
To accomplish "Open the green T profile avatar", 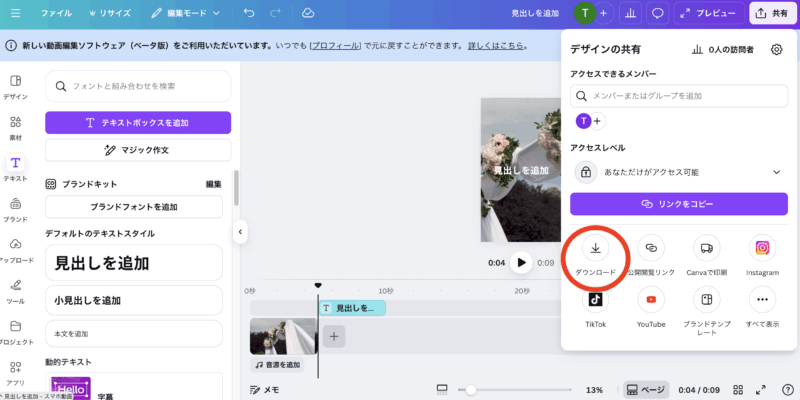I will point(585,13).
